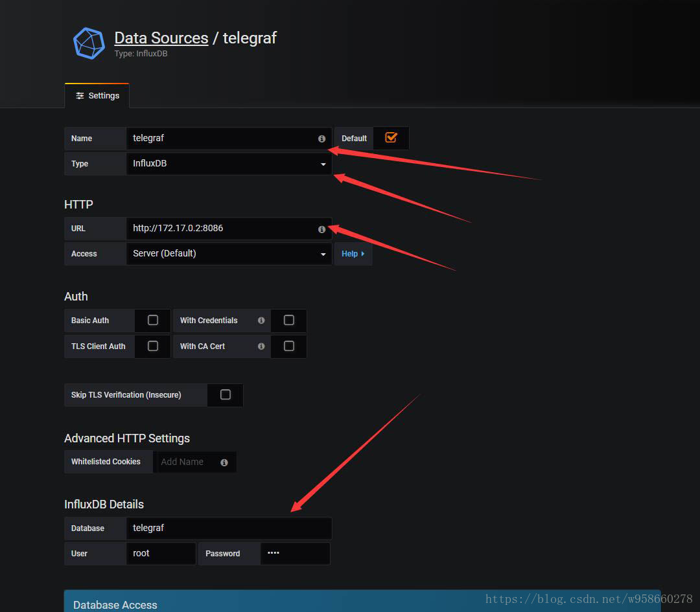Toggle the Default data source checkbox
Image resolution: width=700 pixels, height=612 pixels.
pos(391,138)
